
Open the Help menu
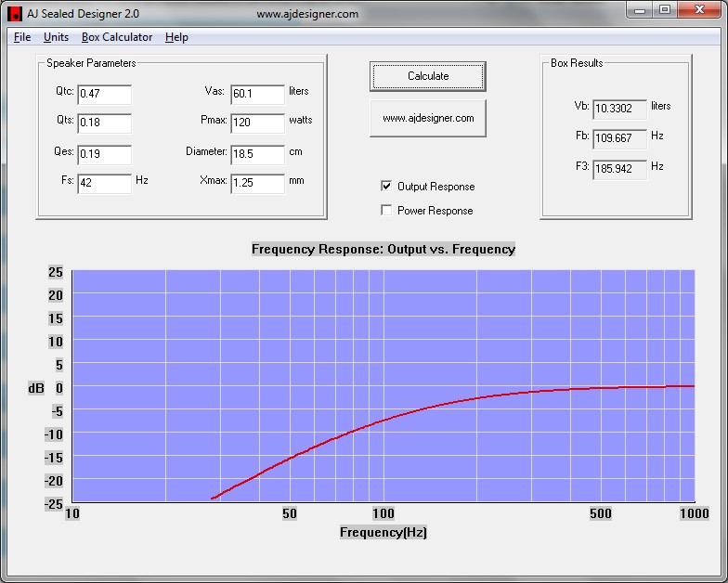click(176, 37)
